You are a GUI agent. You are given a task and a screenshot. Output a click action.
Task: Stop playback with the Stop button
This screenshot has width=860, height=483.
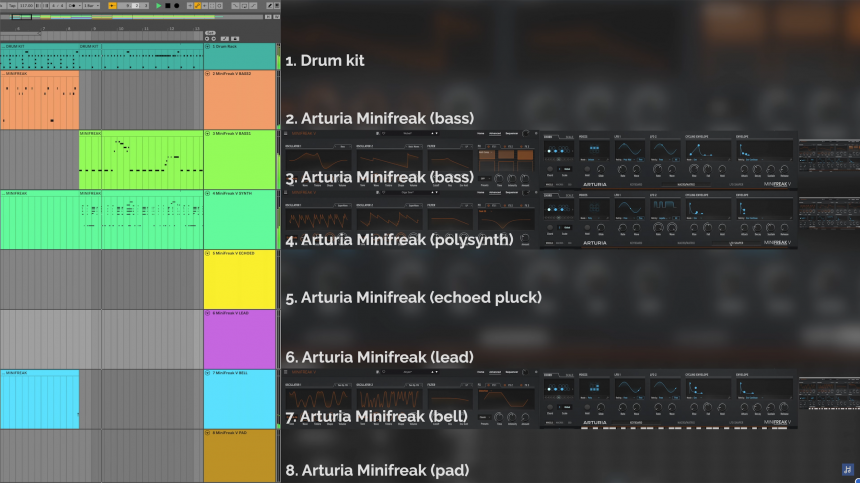pyautogui.click(x=168, y=5)
